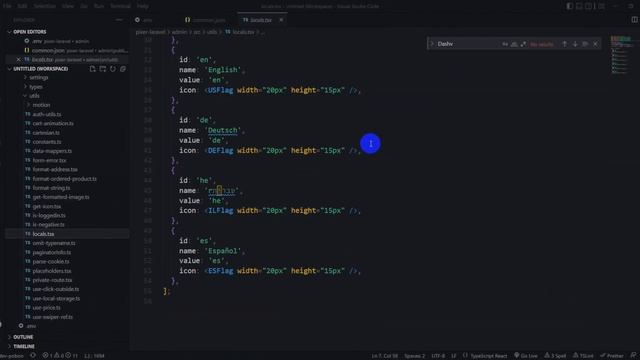
Task: Expand replace toggle in find widget
Action: (x=432, y=44)
